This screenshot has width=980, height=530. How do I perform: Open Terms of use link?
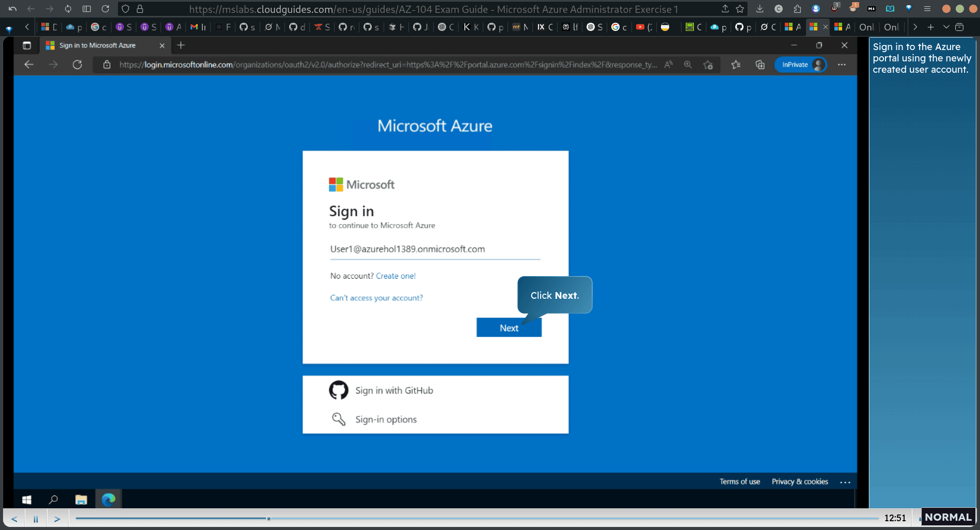click(740, 481)
